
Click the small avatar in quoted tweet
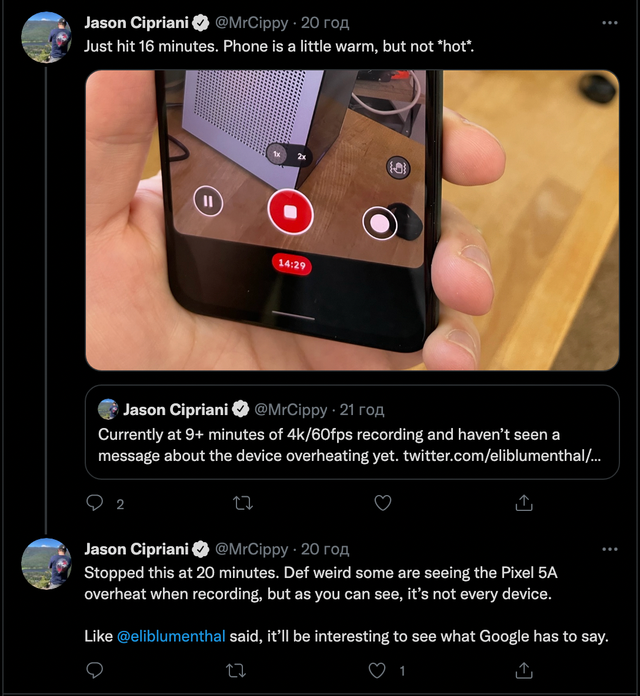click(x=107, y=409)
